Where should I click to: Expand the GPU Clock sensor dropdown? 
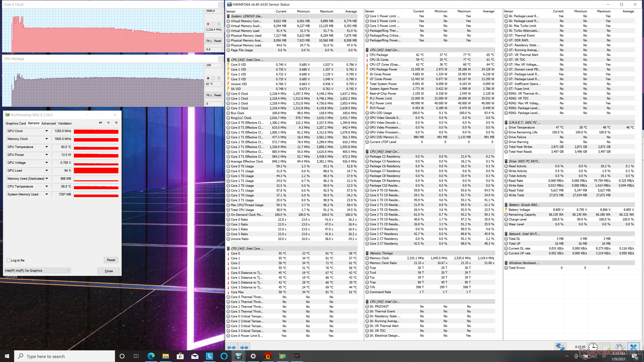point(47,131)
